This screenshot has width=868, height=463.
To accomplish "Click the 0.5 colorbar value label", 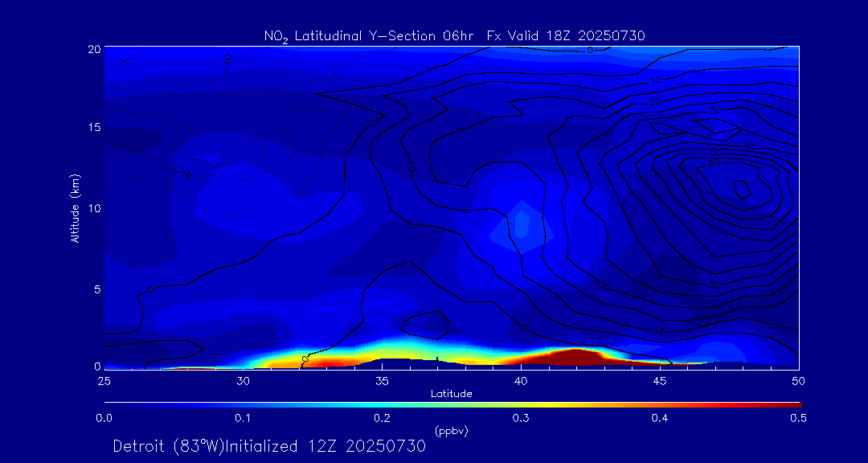I will pyautogui.click(x=798, y=418).
